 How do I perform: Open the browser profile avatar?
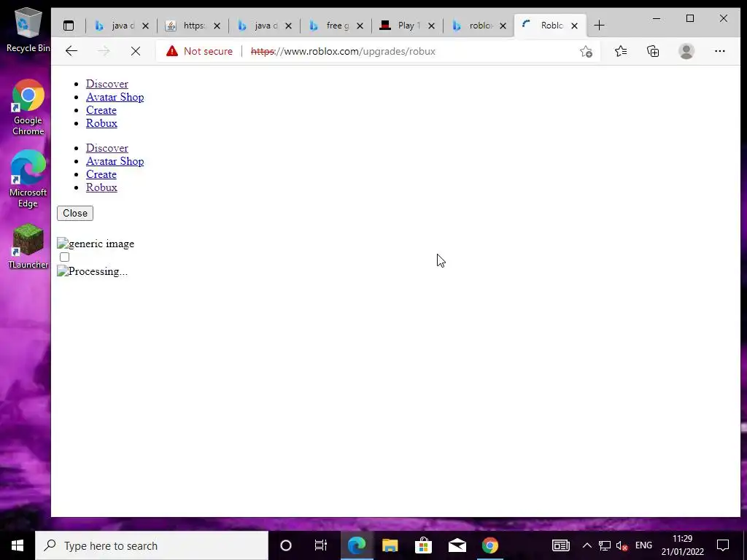point(686,51)
